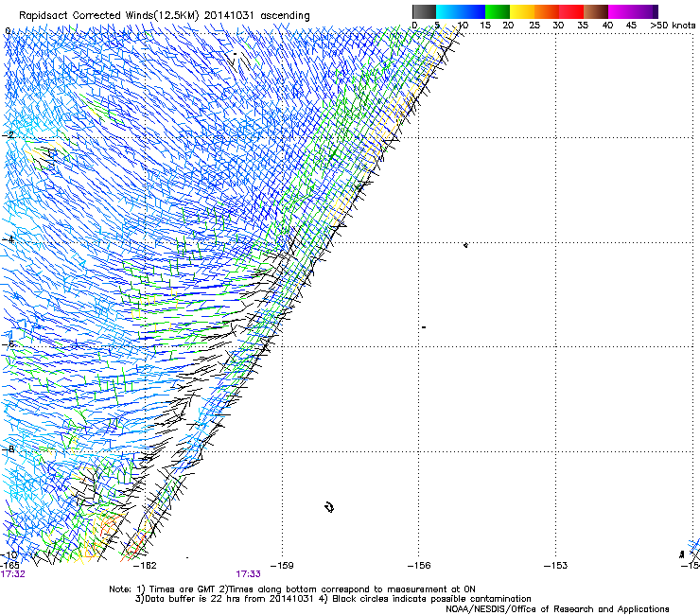
Task: Click the '-156' longitude axis label
Action: [x=419, y=566]
